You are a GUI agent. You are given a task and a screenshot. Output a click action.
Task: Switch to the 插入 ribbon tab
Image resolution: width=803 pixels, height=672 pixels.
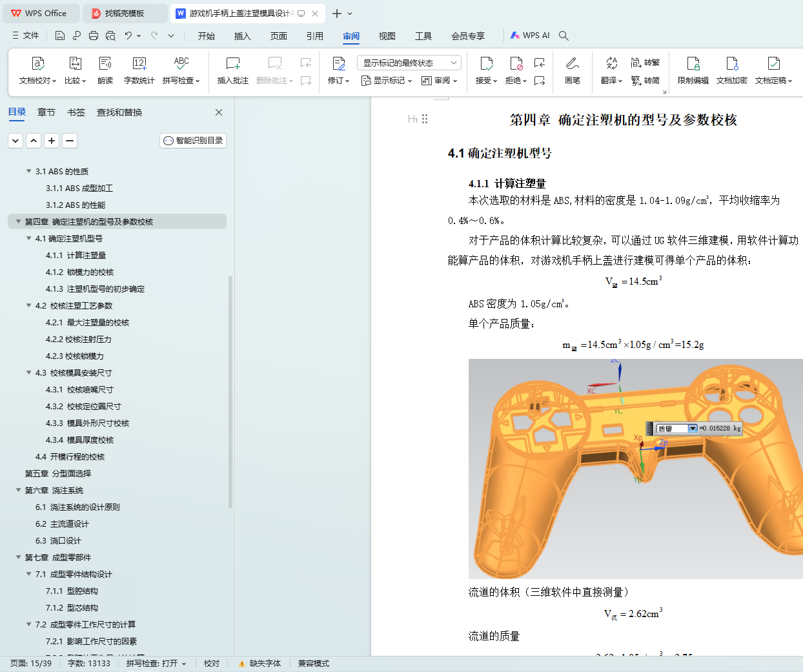243,36
